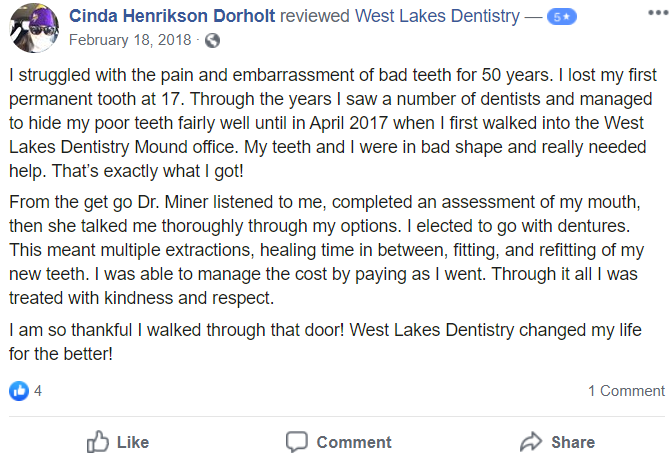Click the blue like reaction icon
Image resolution: width=670 pixels, height=456 pixels.
pos(19,390)
